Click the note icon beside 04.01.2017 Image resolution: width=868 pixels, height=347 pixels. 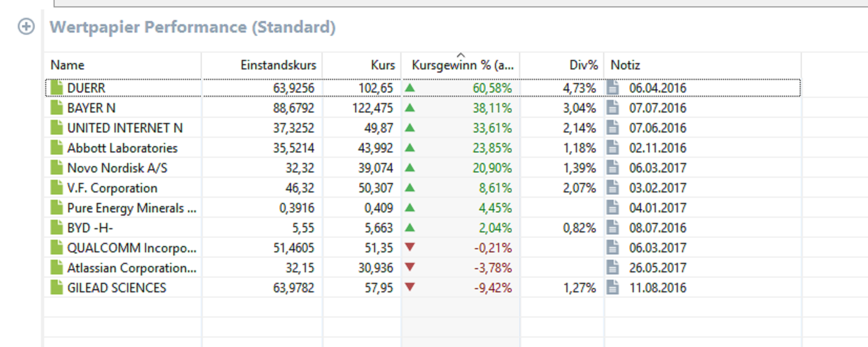(x=613, y=208)
